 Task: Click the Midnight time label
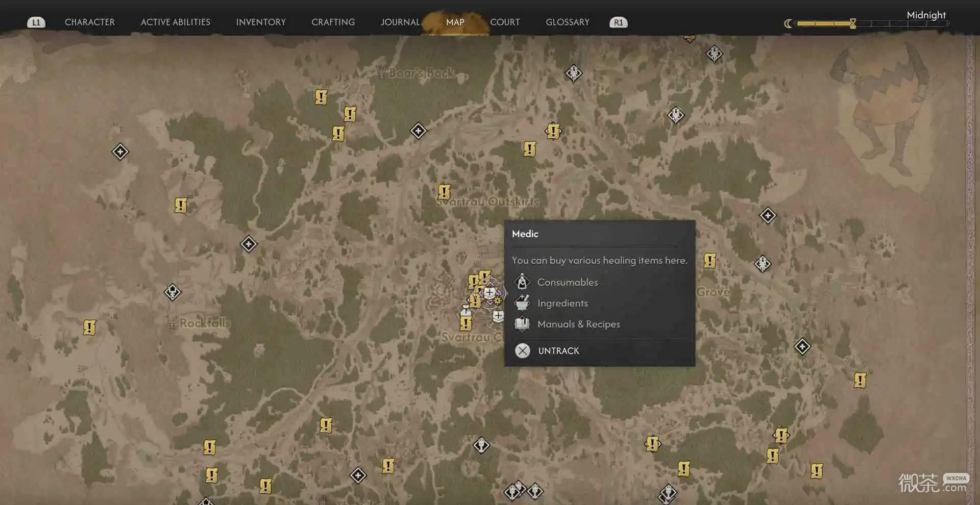(x=926, y=15)
